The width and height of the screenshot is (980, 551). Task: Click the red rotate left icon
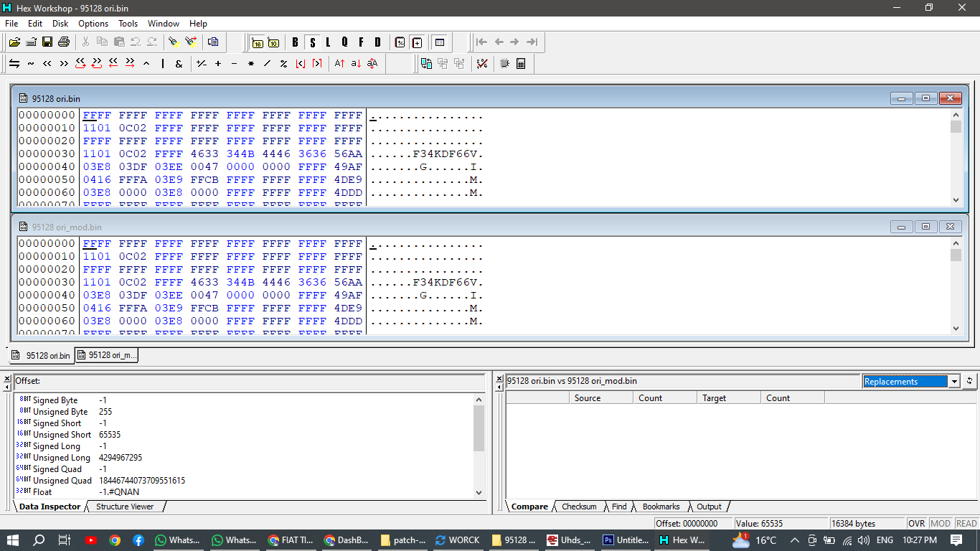point(80,64)
